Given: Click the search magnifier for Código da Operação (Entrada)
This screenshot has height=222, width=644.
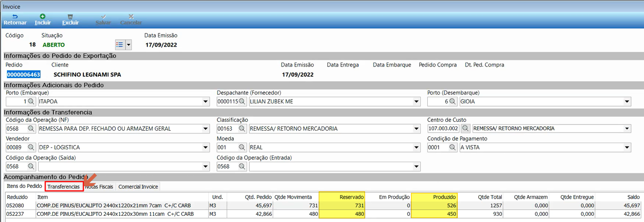Looking at the screenshot, I should tap(242, 166).
